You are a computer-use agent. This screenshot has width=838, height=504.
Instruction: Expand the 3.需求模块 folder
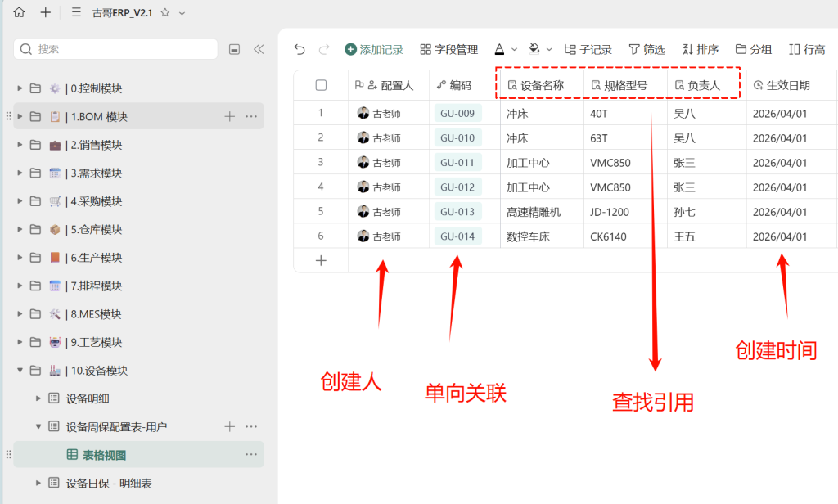click(20, 173)
